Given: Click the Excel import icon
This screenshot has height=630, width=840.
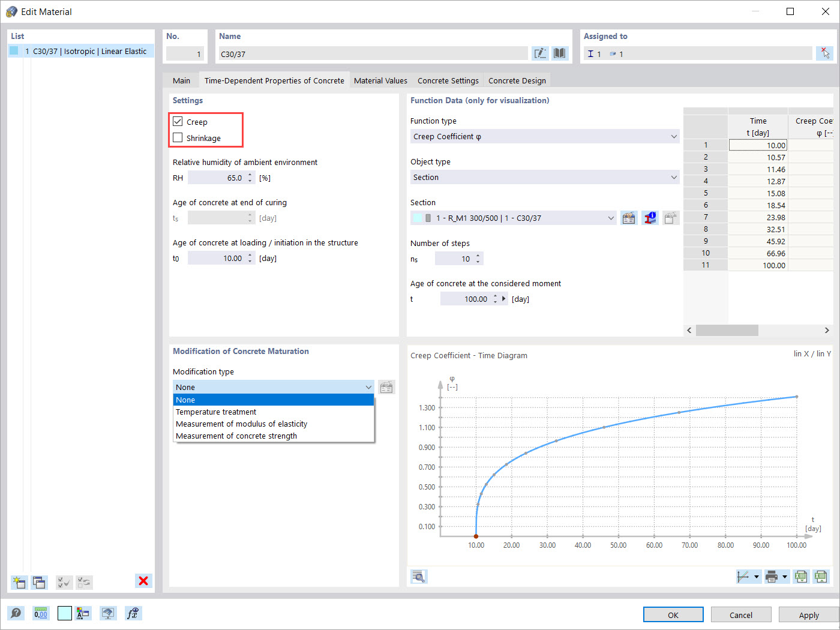Looking at the screenshot, I should [x=821, y=577].
